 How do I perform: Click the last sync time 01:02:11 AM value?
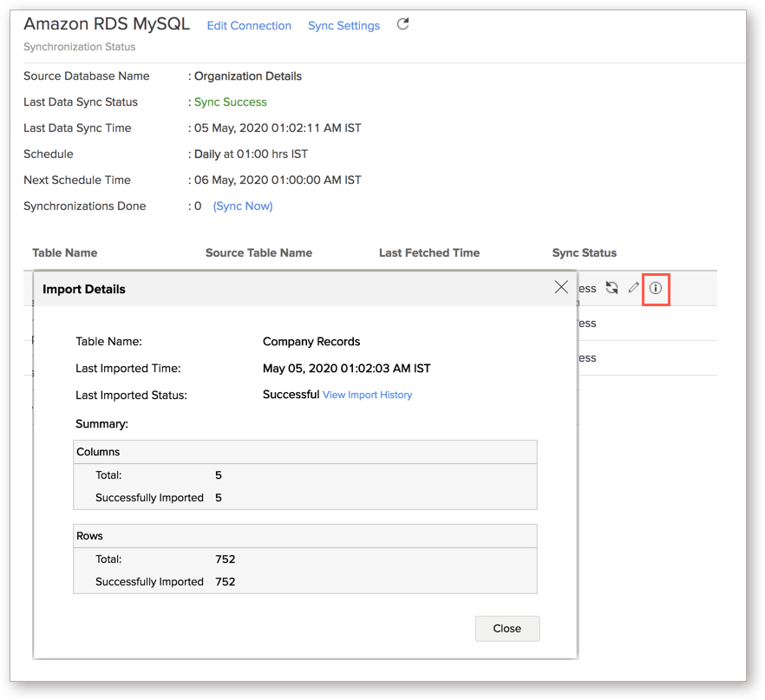[278, 128]
